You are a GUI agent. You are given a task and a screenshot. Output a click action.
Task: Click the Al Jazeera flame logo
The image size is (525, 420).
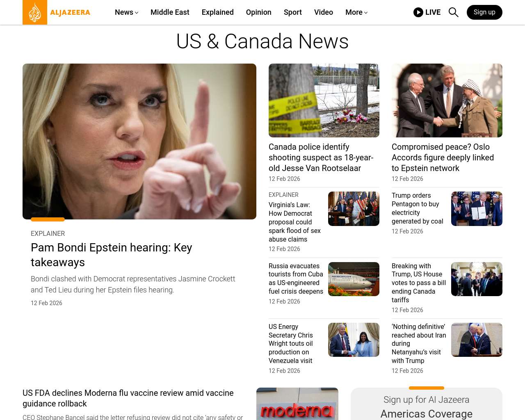[35, 12]
